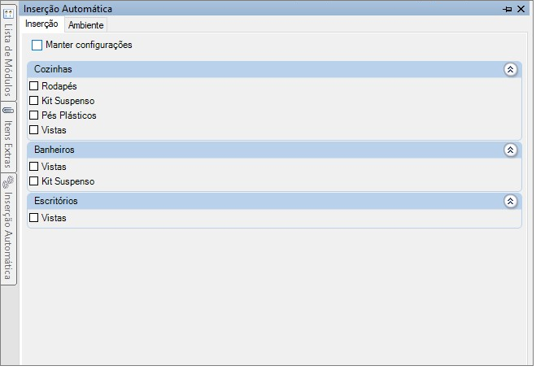Screen dimensions: 558x392
Task: Open the Itens Extras side tab
Action: pos(8,137)
